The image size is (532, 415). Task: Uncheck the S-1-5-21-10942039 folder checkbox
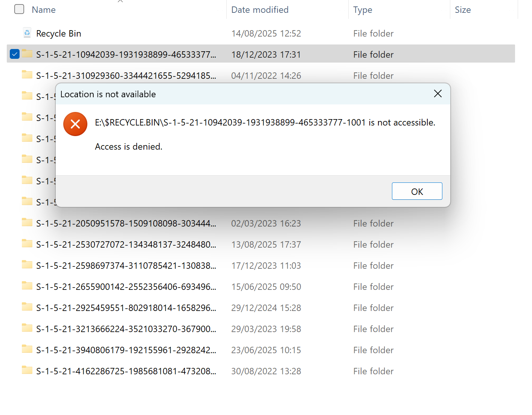coord(15,54)
